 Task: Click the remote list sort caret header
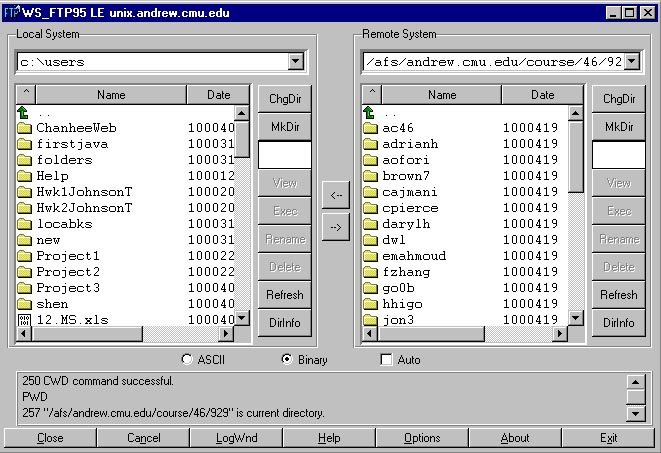click(372, 94)
